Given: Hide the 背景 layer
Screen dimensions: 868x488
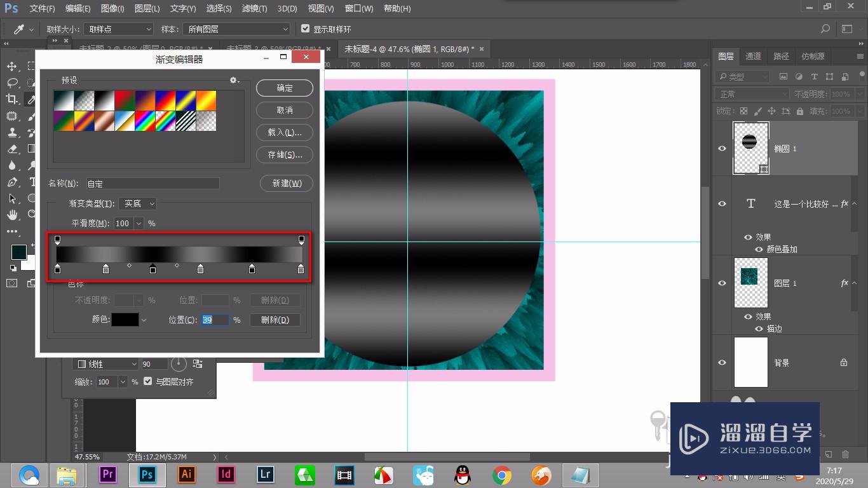Looking at the screenshot, I should coord(722,362).
